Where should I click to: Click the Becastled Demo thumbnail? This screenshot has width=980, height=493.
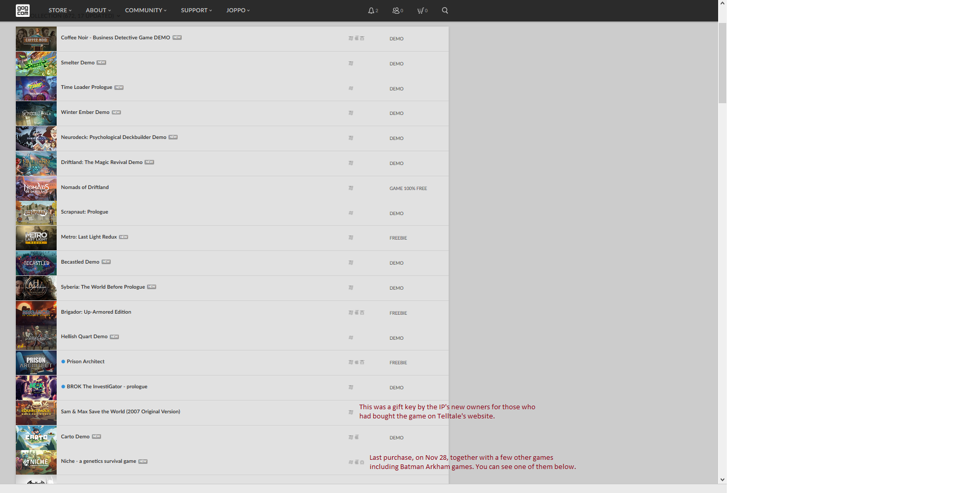tap(36, 263)
